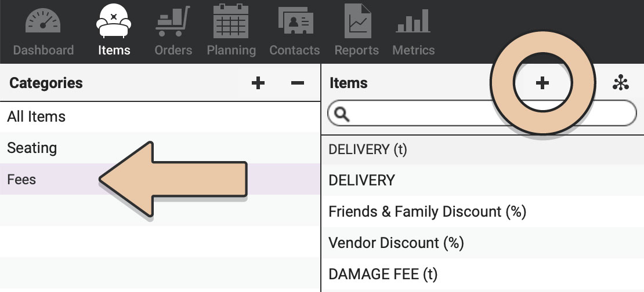This screenshot has width=644, height=292.
Task: Click the item search field
Action: (x=482, y=113)
